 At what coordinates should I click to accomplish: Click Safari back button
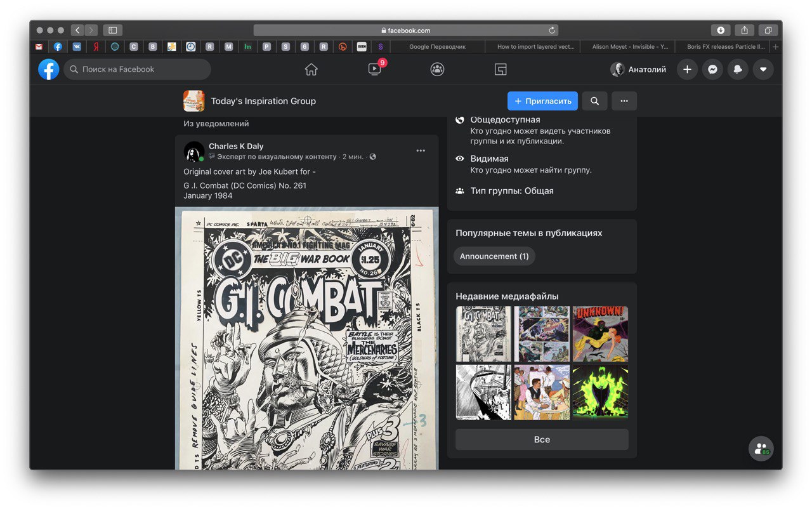[x=77, y=30]
